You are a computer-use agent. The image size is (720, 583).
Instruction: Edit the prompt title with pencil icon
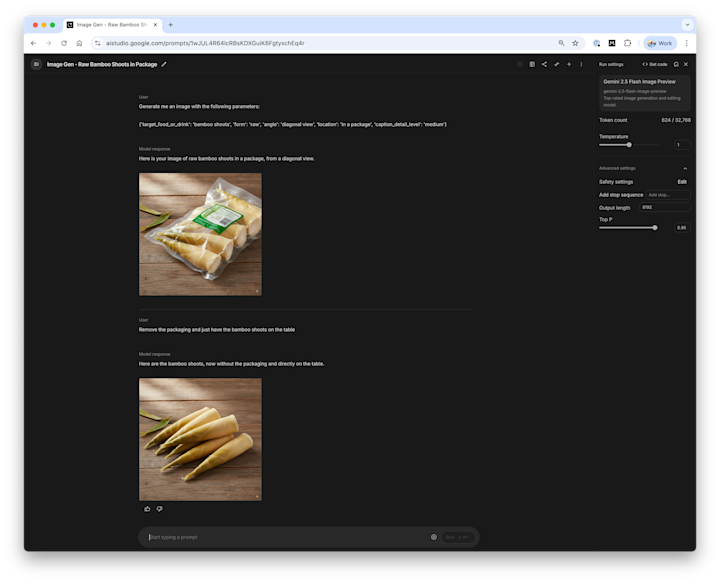click(164, 64)
